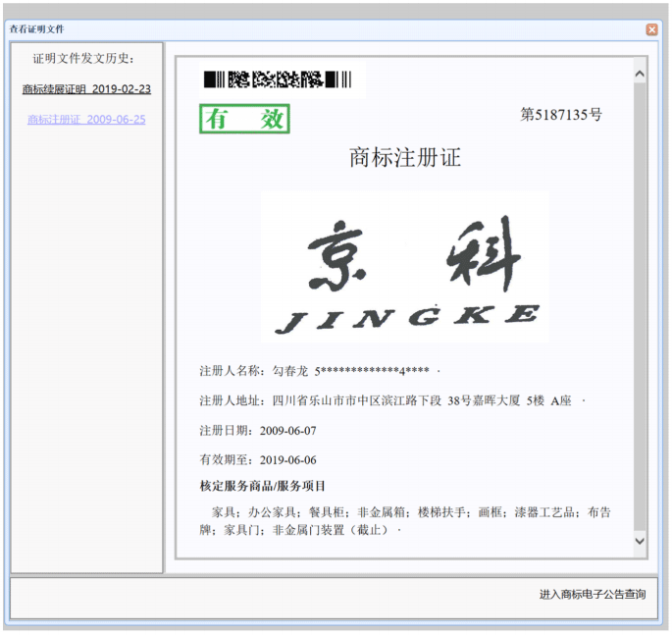The height and width of the screenshot is (635, 672).
Task: Close the 查看证明文件 dialog window
Action: [x=651, y=29]
